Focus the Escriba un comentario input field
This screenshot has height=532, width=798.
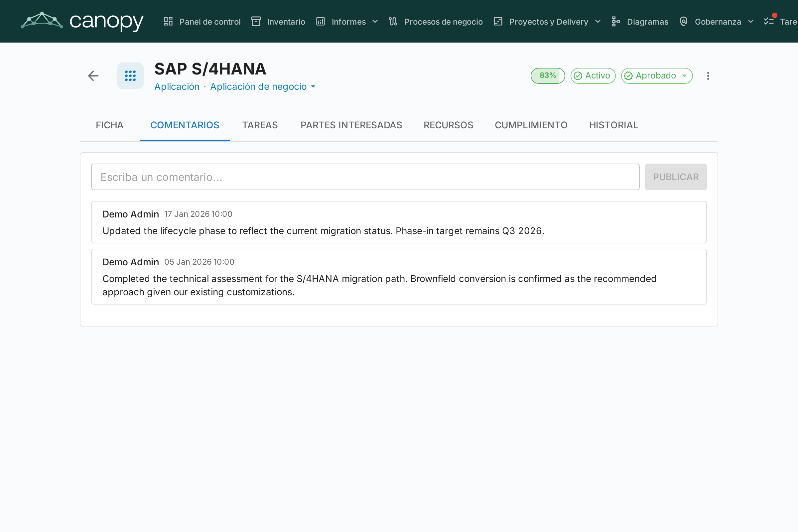(x=365, y=177)
